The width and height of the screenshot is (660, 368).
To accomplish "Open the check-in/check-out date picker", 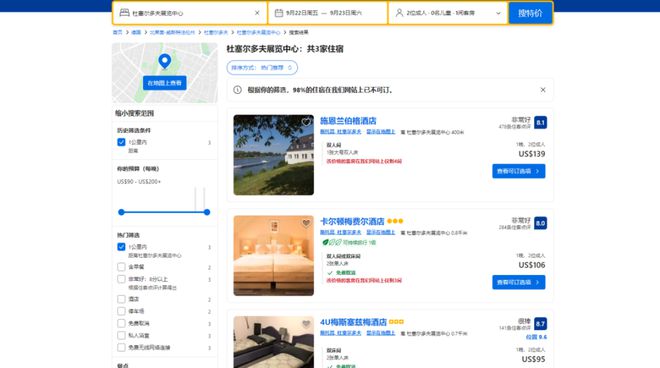I will coord(327,13).
